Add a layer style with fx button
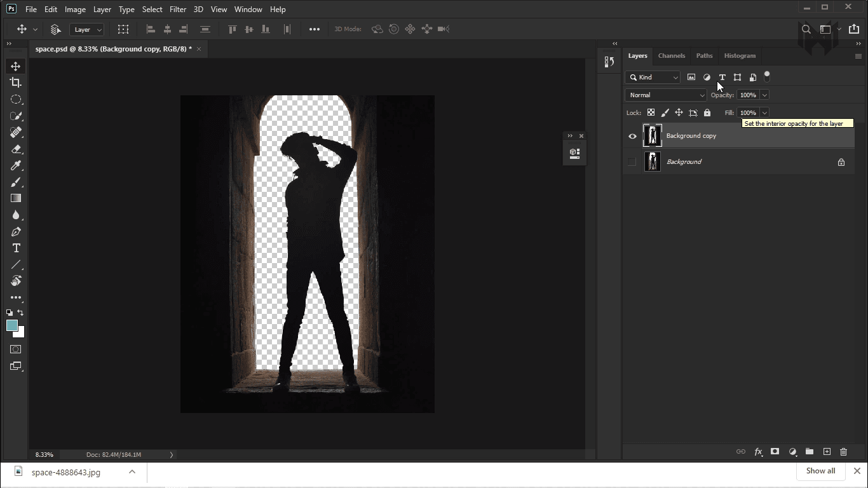Screen dimensions: 868x488 758,452
